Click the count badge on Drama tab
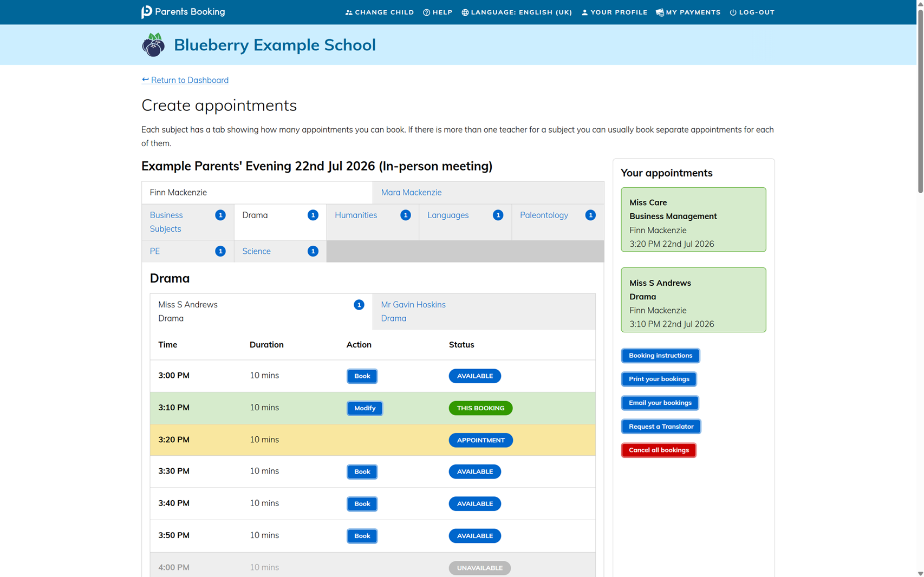Screen dimensions: 924x577 (313, 215)
